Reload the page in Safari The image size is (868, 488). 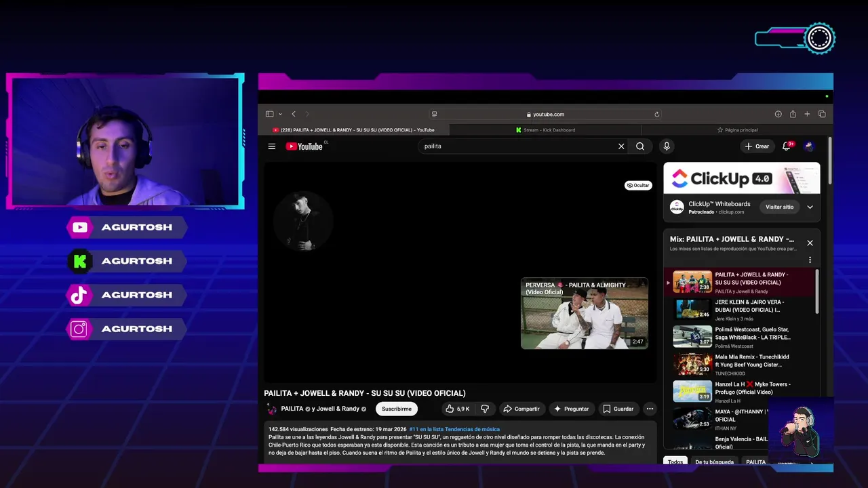pos(656,115)
